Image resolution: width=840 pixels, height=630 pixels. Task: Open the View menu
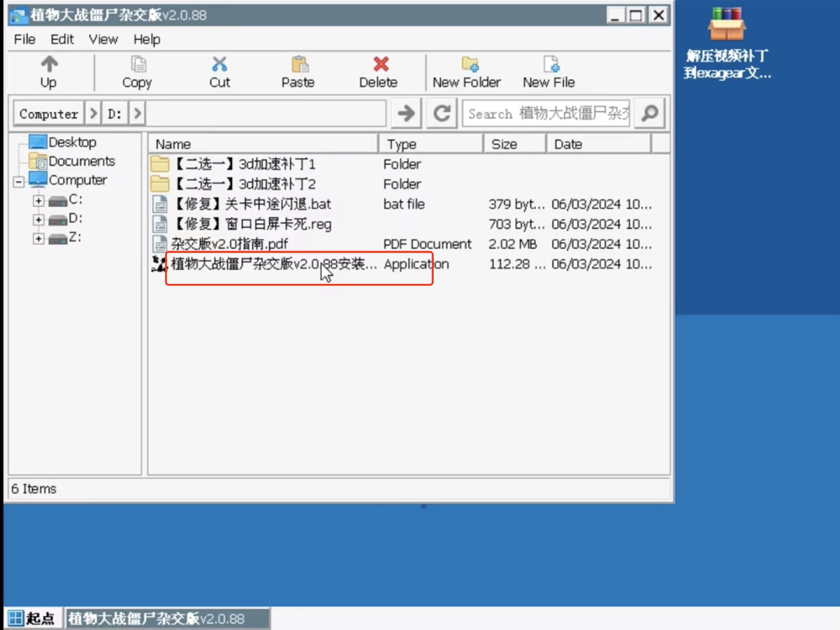(x=103, y=39)
